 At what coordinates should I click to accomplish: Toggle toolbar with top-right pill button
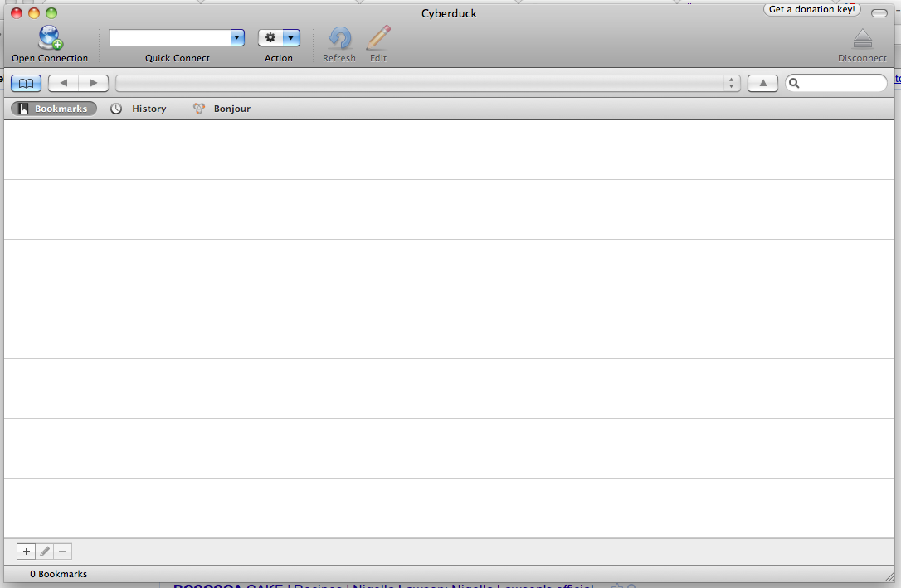(x=879, y=12)
